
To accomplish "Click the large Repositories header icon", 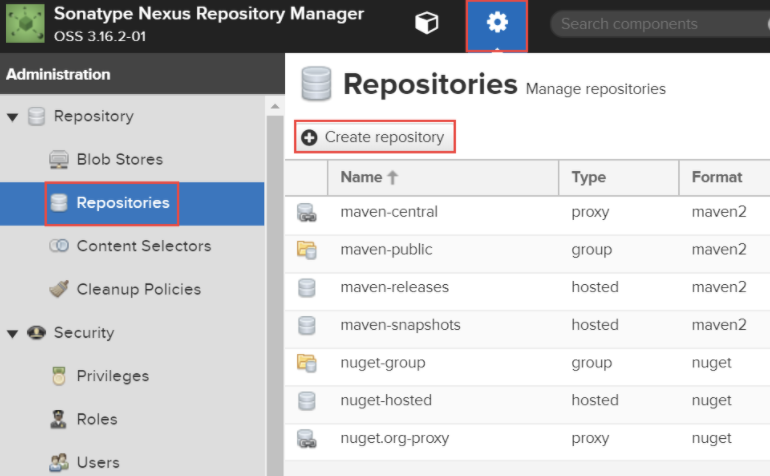I will click(316, 84).
